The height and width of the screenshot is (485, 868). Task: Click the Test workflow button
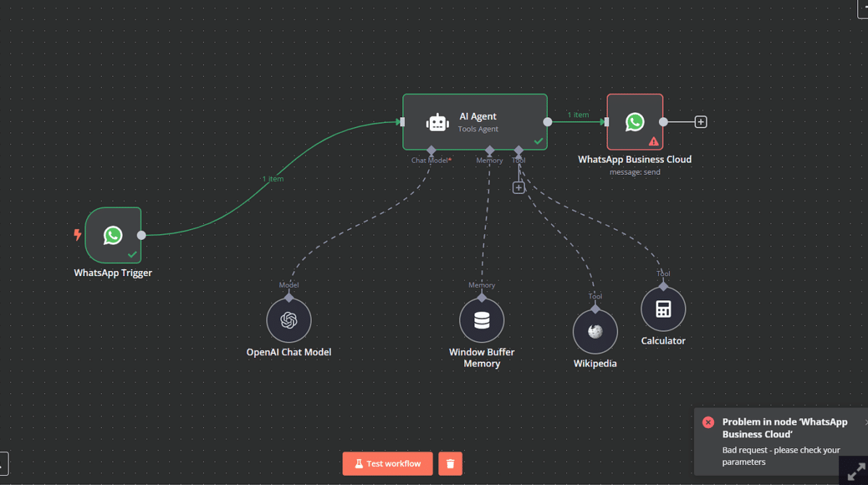click(x=387, y=463)
